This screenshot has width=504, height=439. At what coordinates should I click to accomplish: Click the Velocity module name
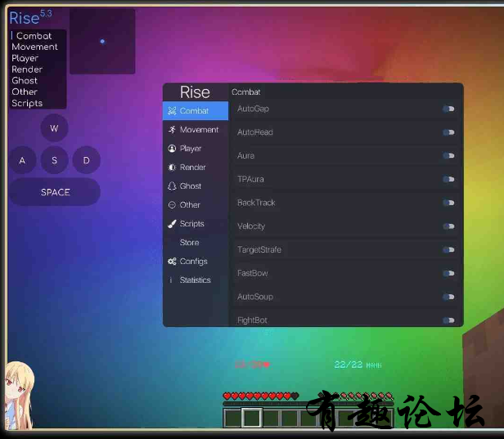tap(251, 226)
